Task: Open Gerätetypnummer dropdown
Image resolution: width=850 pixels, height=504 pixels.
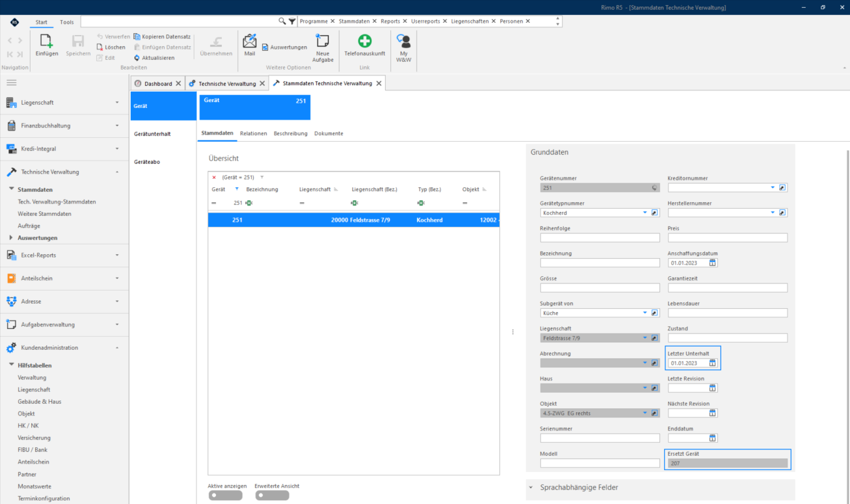Action: point(644,213)
